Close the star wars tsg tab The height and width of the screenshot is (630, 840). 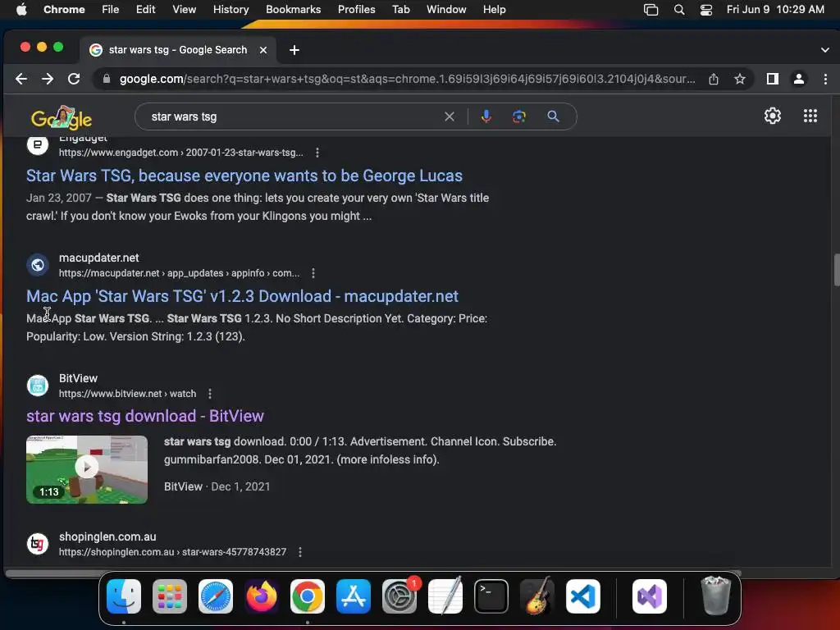pos(263,50)
